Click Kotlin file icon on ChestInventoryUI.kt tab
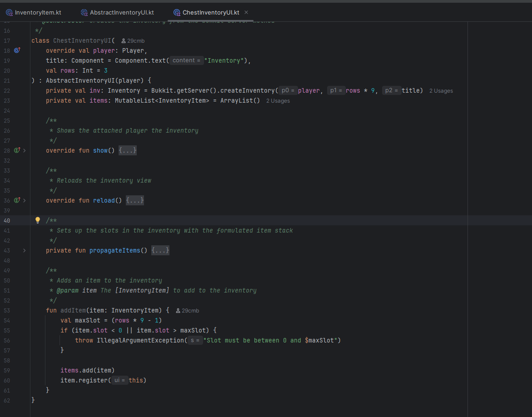The width and height of the screenshot is (532, 417). click(177, 12)
